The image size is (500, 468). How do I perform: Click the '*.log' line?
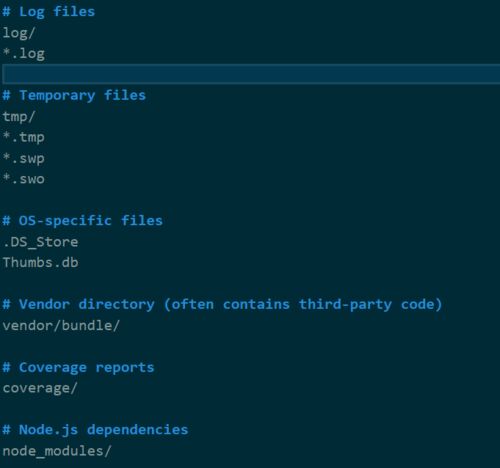(24, 54)
